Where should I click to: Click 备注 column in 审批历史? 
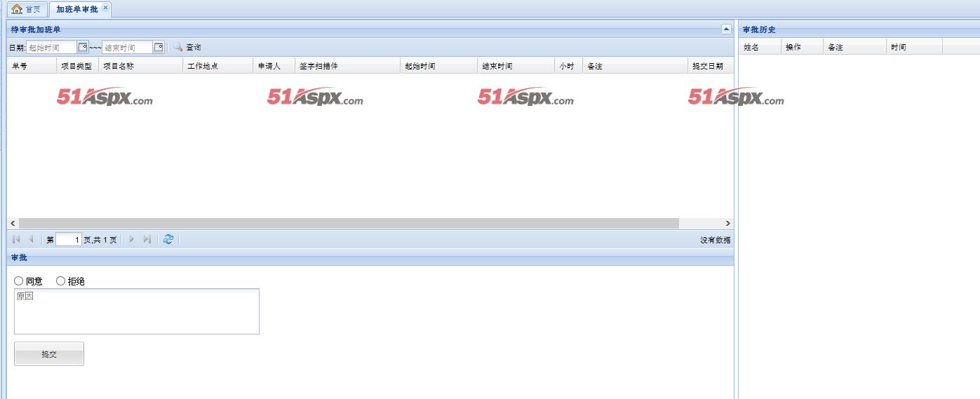click(x=854, y=47)
